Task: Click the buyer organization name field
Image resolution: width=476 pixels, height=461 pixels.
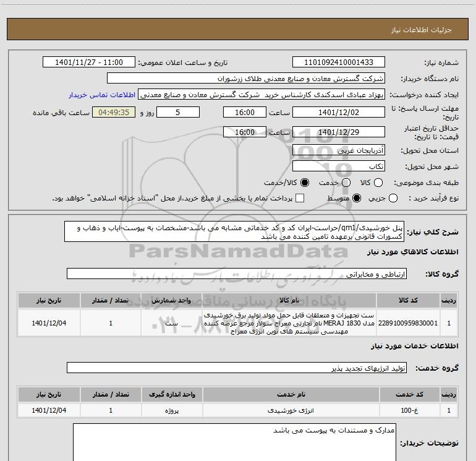Action: 246,79
